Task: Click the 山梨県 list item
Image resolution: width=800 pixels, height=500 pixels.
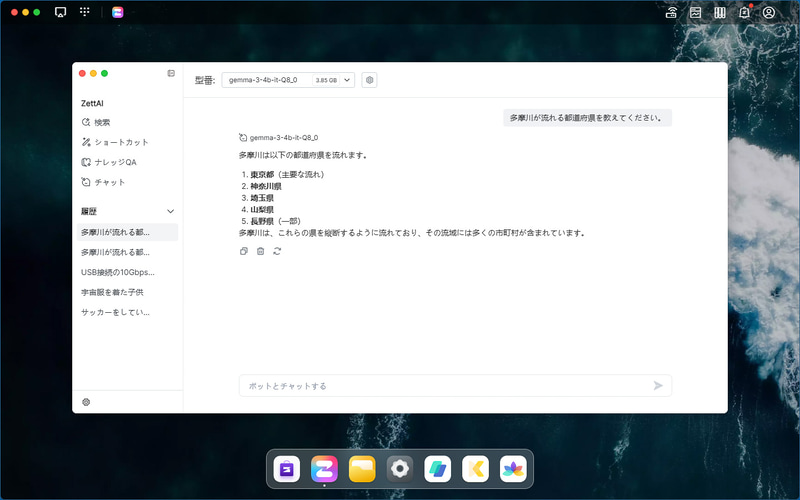Action: 262,210
